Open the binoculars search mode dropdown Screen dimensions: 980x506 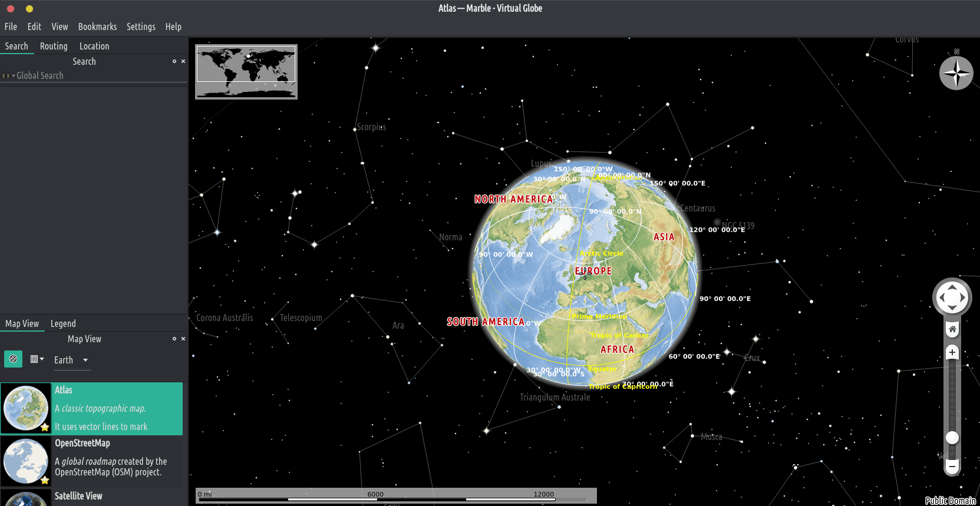8,75
